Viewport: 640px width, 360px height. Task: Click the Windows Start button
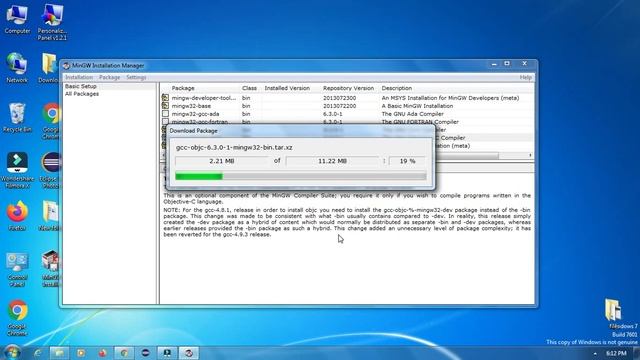11,353
